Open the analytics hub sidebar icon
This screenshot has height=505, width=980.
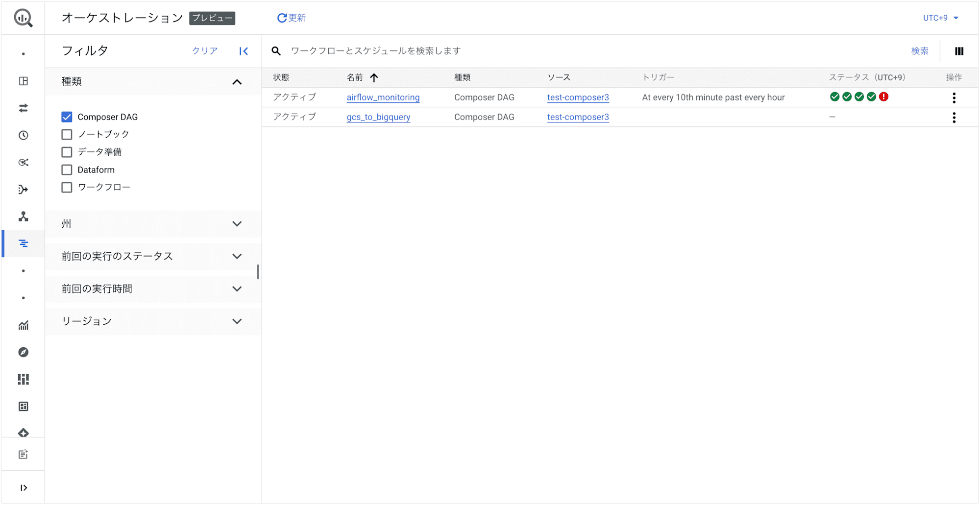coord(23,163)
